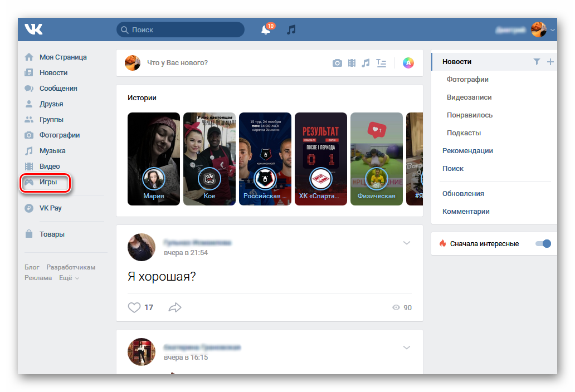
Task: Open the music player note icon in header
Action: point(291,30)
